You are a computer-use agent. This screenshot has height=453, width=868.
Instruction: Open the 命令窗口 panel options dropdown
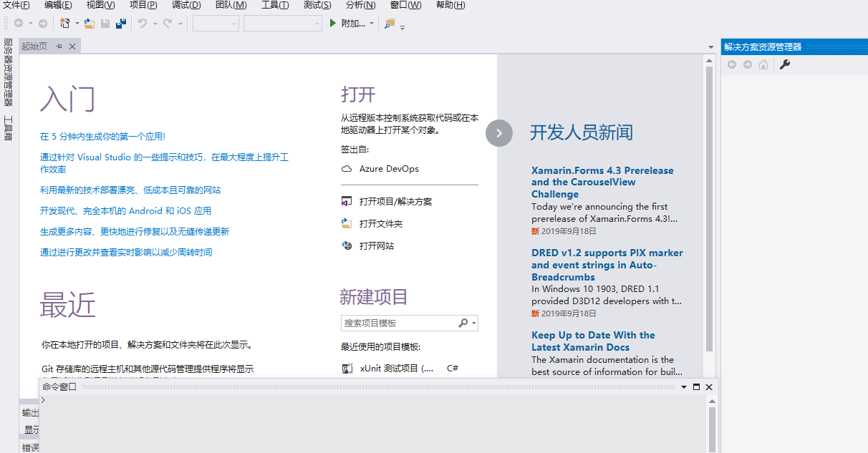(684, 386)
